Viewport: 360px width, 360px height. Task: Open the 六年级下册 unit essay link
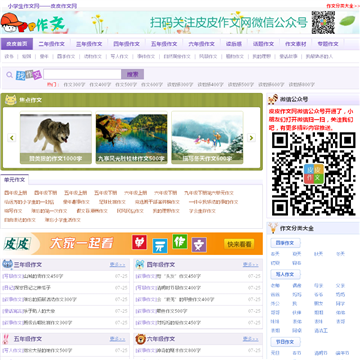pyautogui.click(x=166, y=193)
